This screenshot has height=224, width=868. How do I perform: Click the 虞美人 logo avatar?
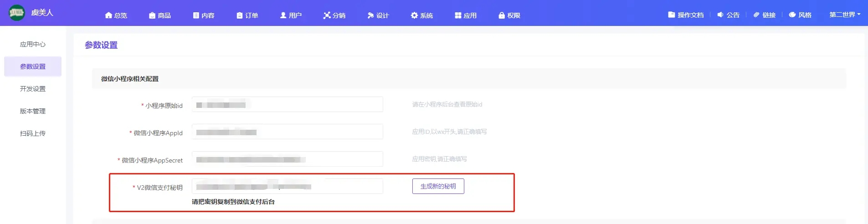tap(17, 13)
